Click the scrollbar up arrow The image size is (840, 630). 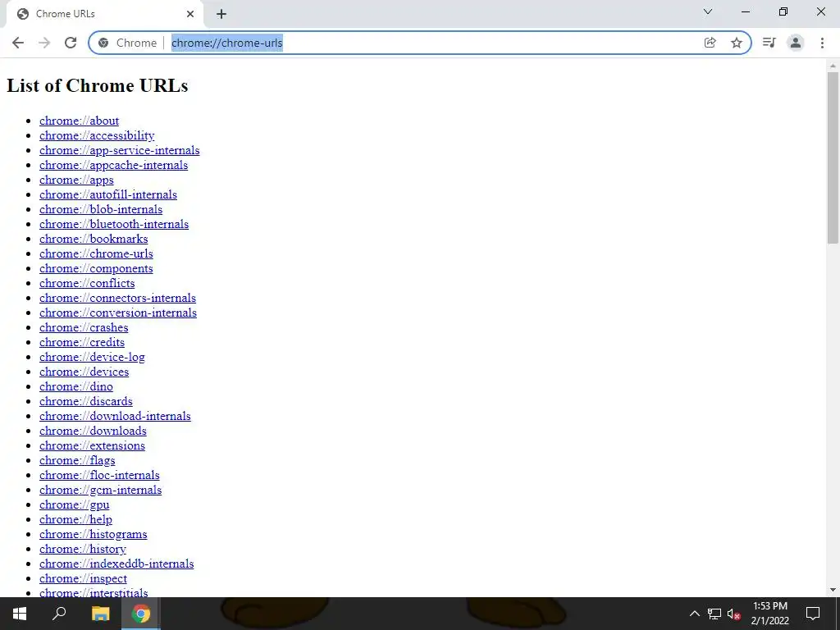coord(833,66)
